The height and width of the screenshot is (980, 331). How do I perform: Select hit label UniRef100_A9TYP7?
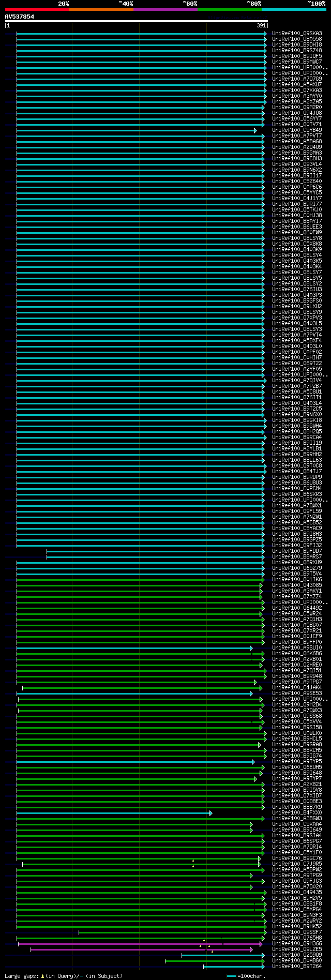(297, 779)
